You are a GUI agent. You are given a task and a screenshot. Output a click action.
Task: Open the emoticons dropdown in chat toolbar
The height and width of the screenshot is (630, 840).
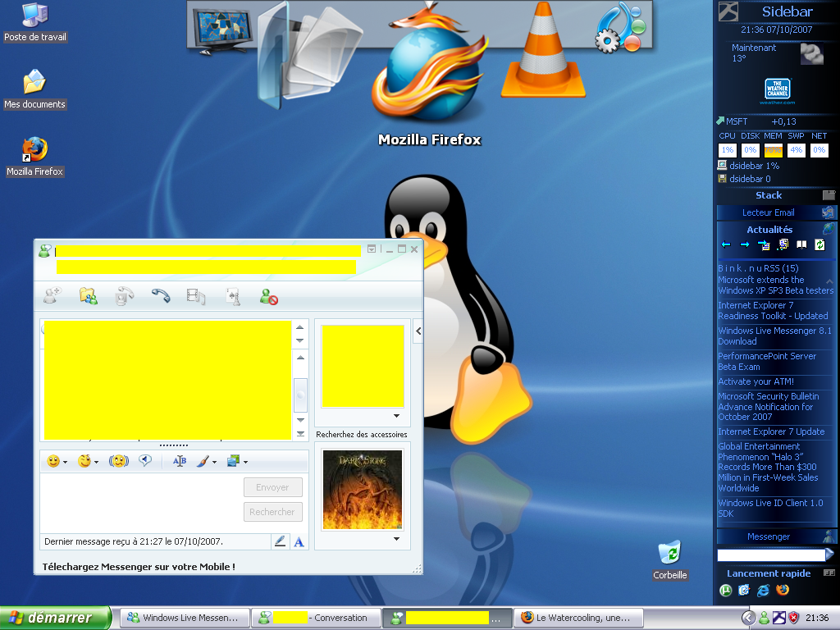click(x=65, y=462)
